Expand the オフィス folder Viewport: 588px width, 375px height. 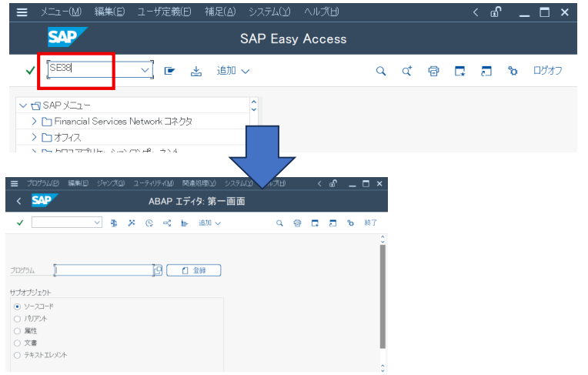pos(34,137)
